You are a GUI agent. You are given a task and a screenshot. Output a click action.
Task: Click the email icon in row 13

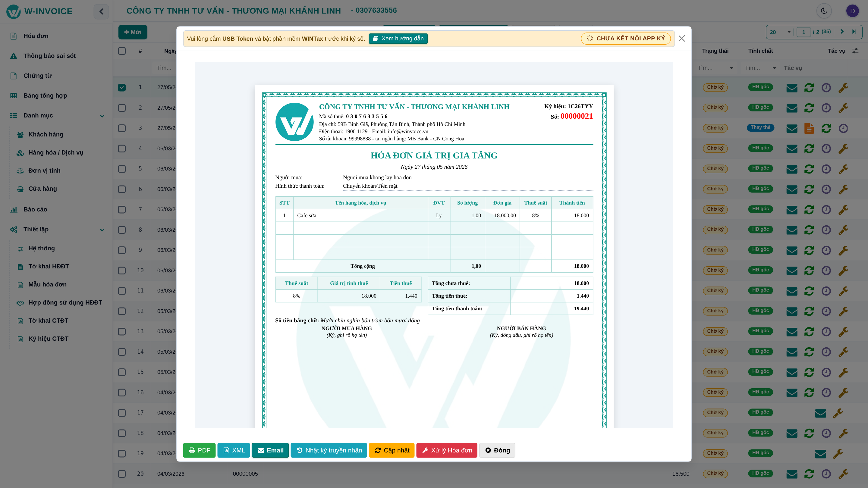coord(792,332)
